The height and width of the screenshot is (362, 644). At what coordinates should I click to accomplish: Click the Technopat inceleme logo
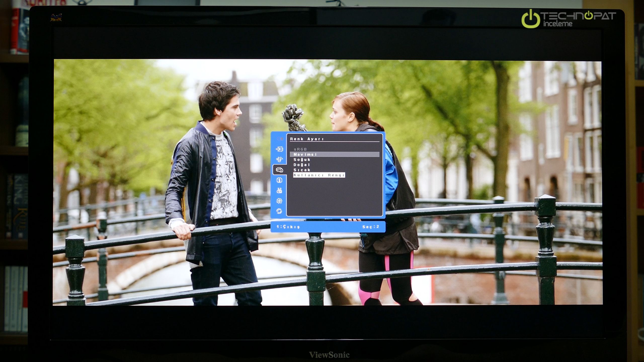coord(569,19)
